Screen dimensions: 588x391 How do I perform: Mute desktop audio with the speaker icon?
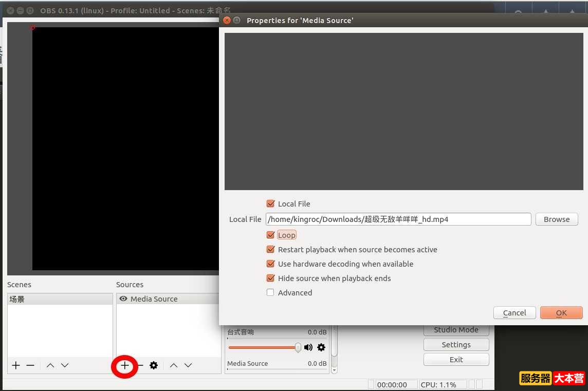point(308,348)
